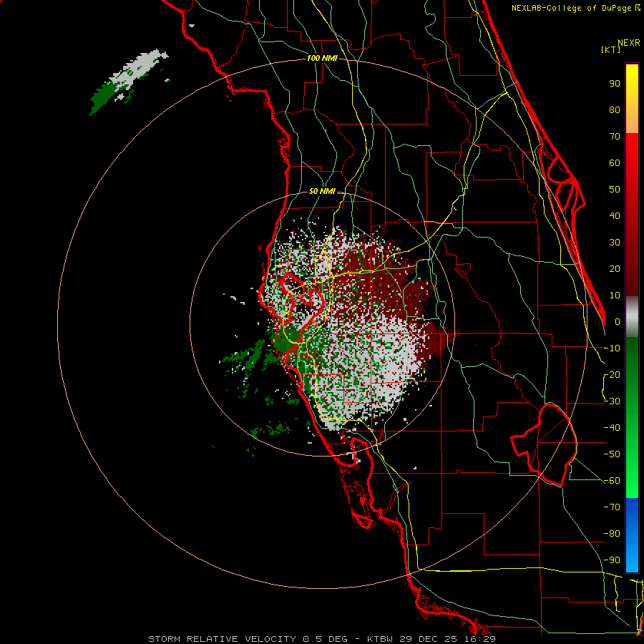Click the positive 70 scale label
The image size is (644, 644).
point(615,137)
